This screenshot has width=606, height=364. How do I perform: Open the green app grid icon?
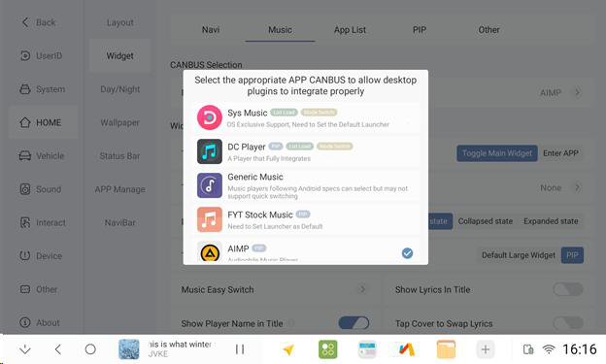coord(327,349)
